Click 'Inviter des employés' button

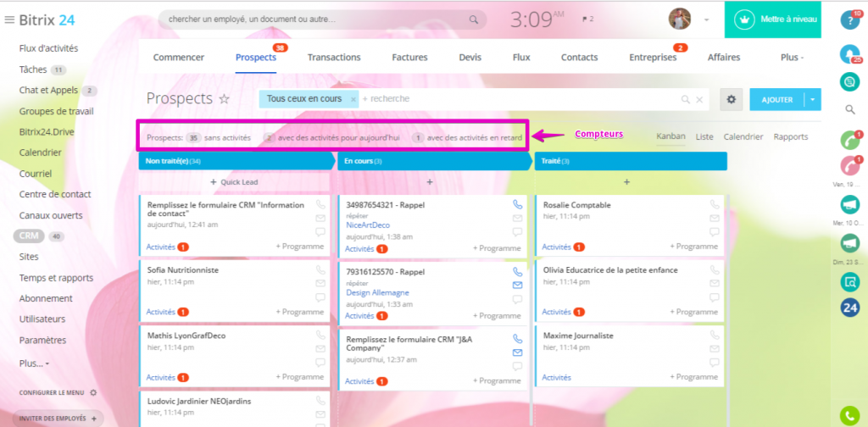click(58, 419)
